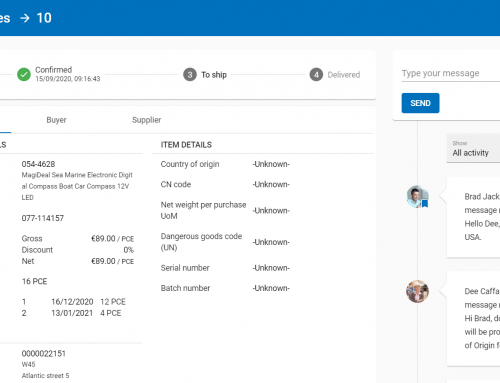500x383 pixels.
Task: Click the Dangerous goods code (UN) label
Action: [x=201, y=242]
